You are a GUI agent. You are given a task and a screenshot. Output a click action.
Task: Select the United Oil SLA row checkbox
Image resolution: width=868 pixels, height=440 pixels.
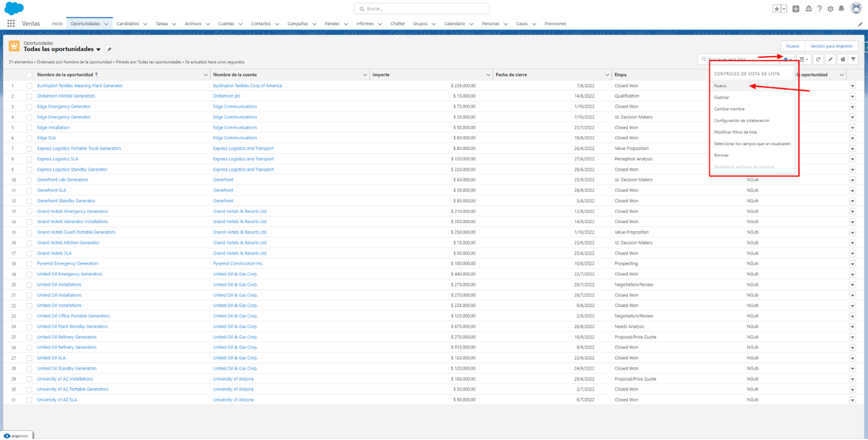tap(29, 358)
